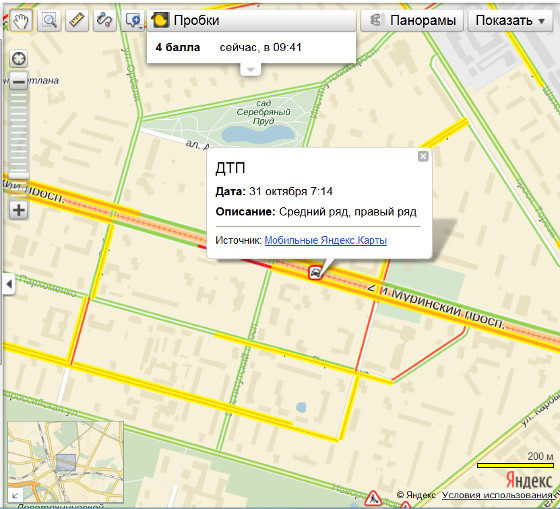The height and width of the screenshot is (509, 560).
Task: Zoom in using the plus button
Action: (19, 210)
